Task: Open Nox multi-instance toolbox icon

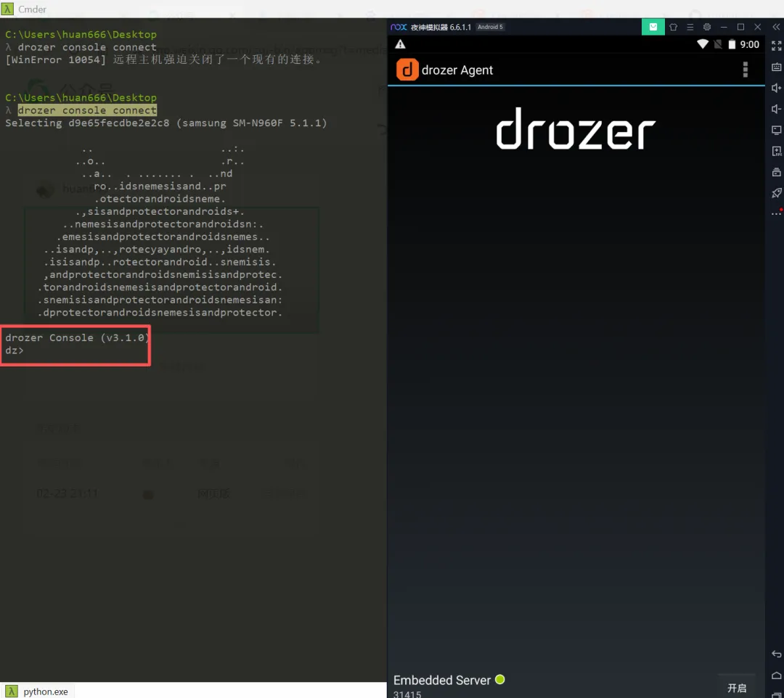Action: pyautogui.click(x=776, y=173)
